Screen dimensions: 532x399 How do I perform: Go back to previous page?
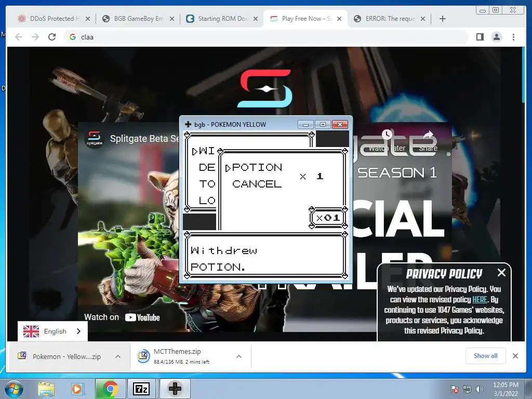click(19, 37)
